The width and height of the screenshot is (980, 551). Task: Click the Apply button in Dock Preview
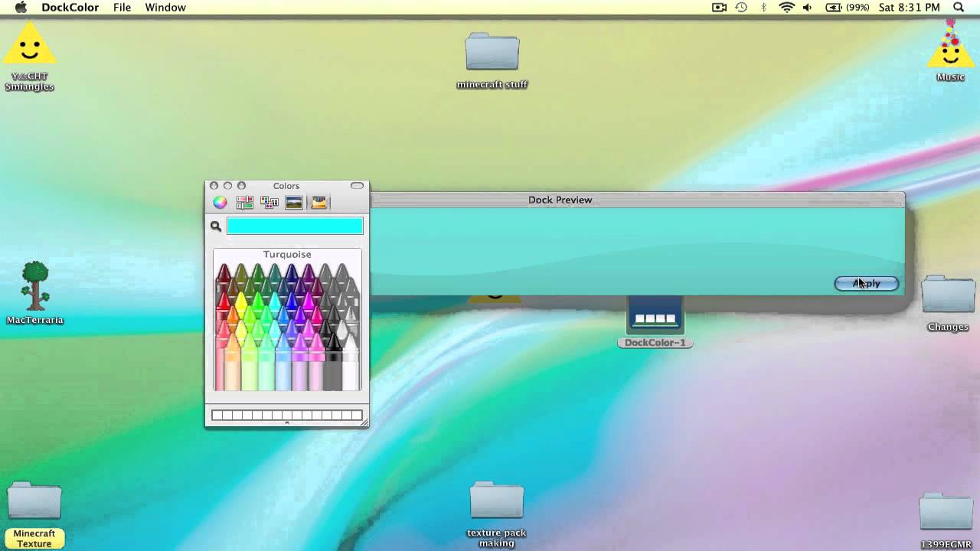click(866, 283)
